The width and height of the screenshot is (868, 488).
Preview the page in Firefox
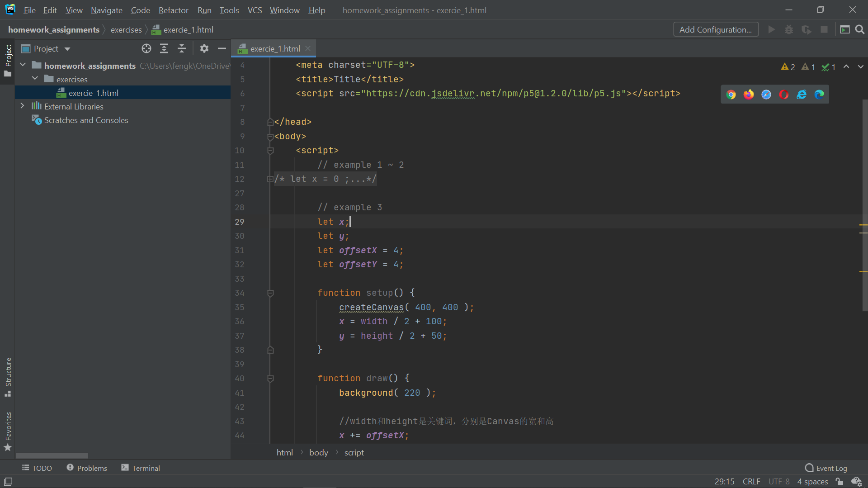tap(749, 94)
